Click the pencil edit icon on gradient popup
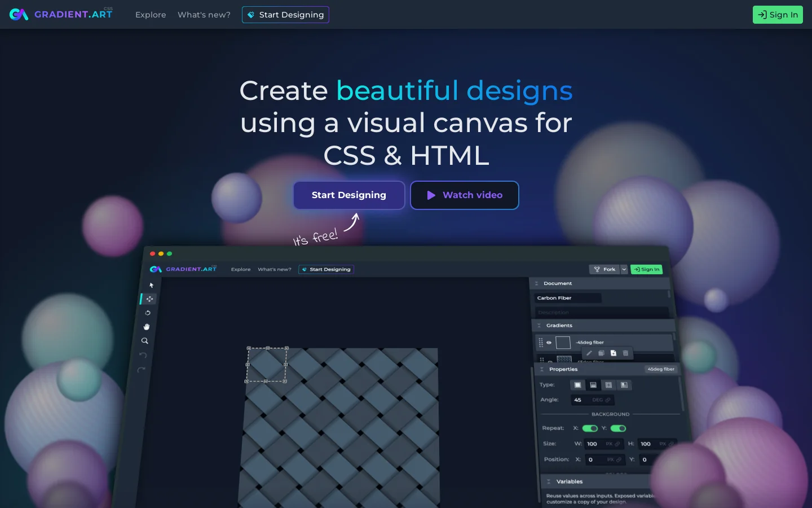The width and height of the screenshot is (812, 508). coord(589,353)
